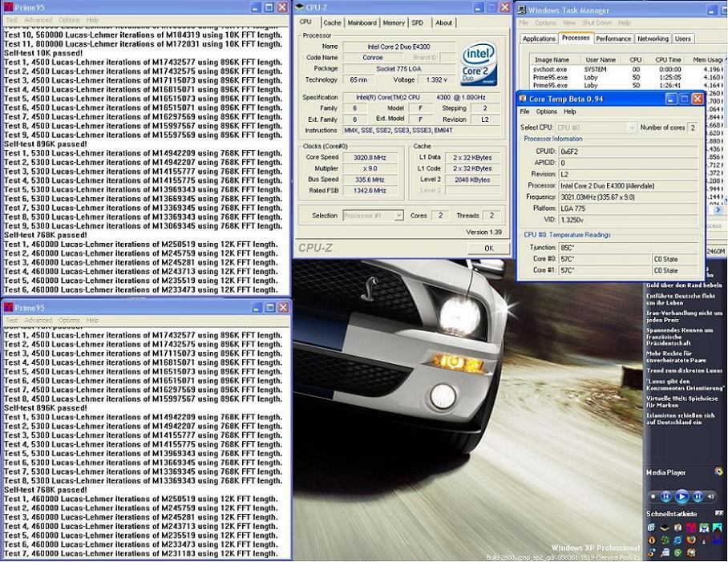Click the Frequency field in Core Temp
Screen dimensions: 728x562
(x=628, y=197)
